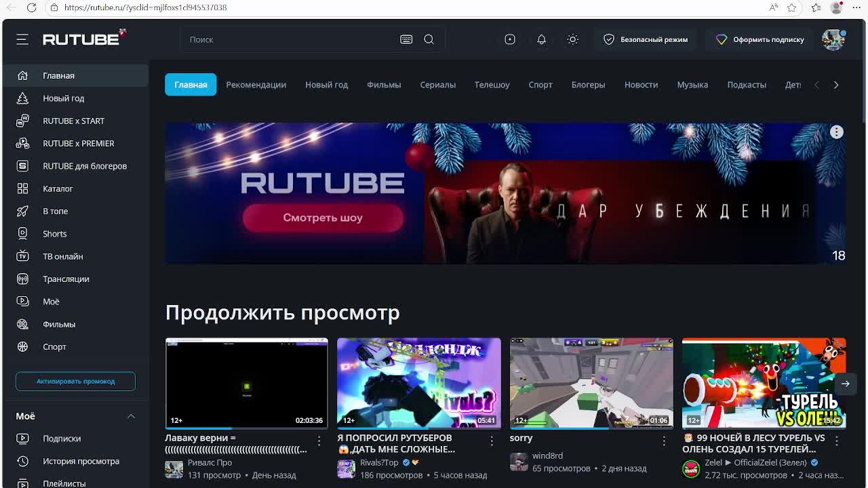Click the upload video plus icon
Screen dimensions: 868x488
pos(510,39)
